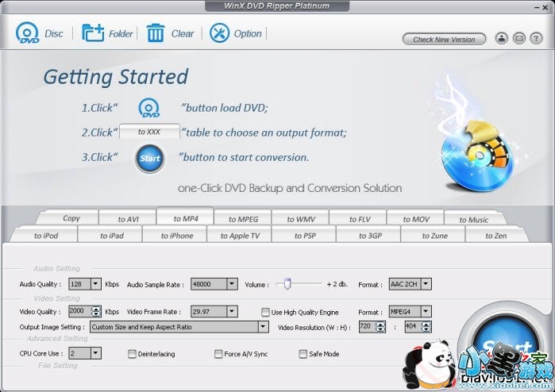Click the 'Getting Started' heading
The width and height of the screenshot is (555, 392).
pos(116,77)
